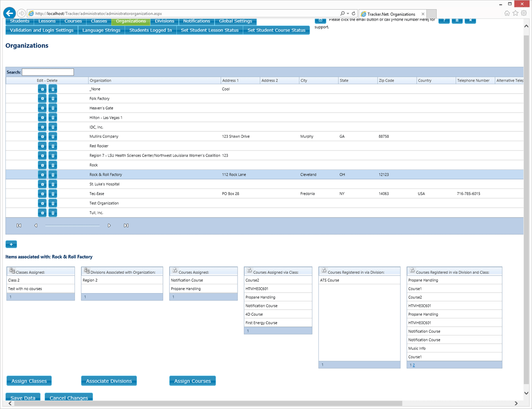The width and height of the screenshot is (532, 409).
Task: Click the grid pager slider track
Action: 72,225
